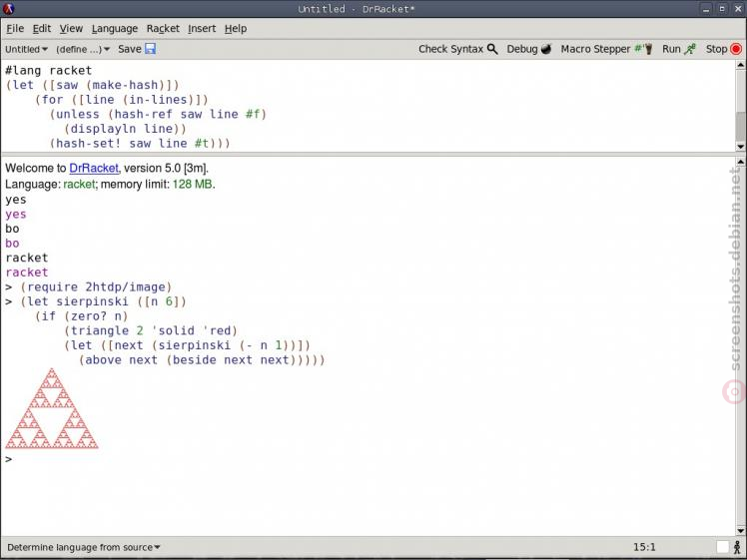Viewport: 747px width, 560px height.
Task: Expand the Untitled file dropdown
Action: tap(26, 49)
